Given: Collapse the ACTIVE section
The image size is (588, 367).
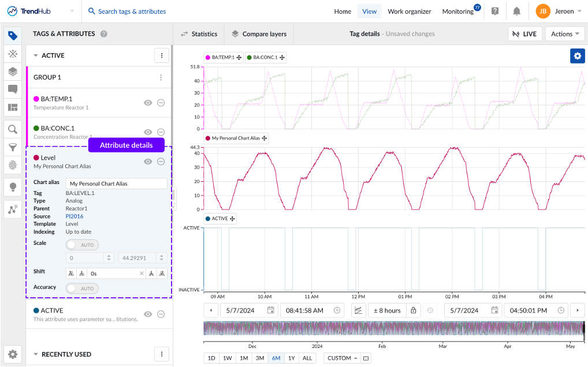Looking at the screenshot, I should (36, 55).
